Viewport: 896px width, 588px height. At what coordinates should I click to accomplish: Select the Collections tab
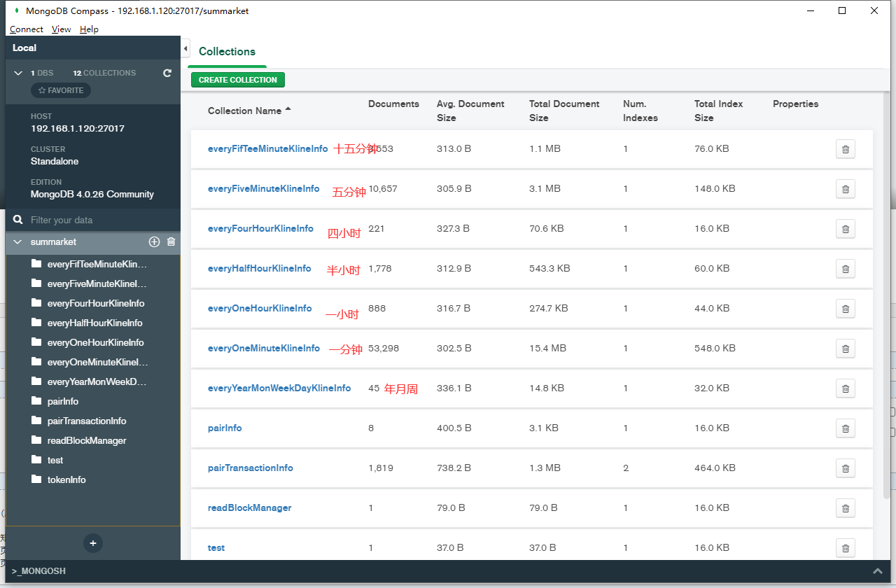pyautogui.click(x=227, y=52)
